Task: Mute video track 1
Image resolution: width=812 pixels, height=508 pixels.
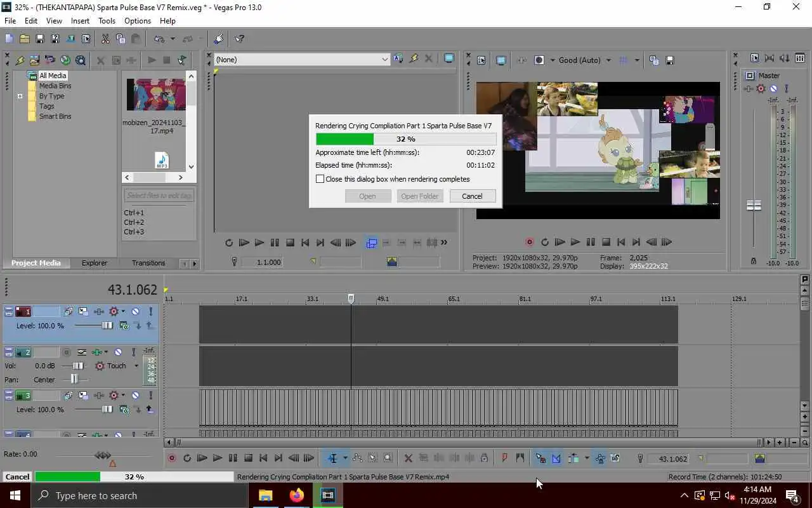Action: pyautogui.click(x=135, y=311)
